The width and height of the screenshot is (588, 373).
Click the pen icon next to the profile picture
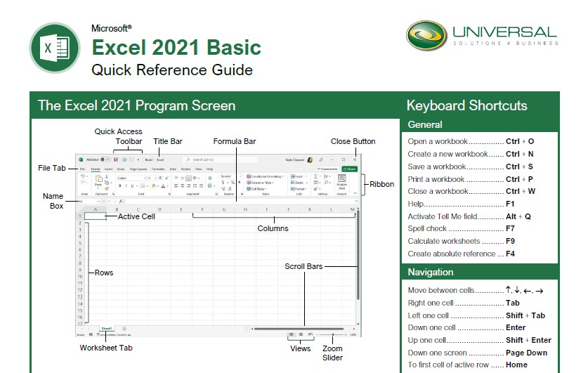320,159
